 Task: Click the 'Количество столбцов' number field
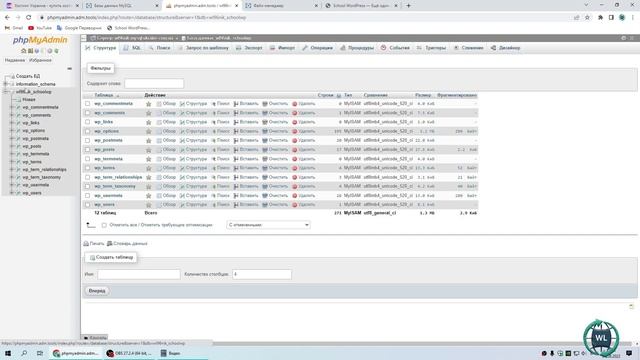coord(262,274)
